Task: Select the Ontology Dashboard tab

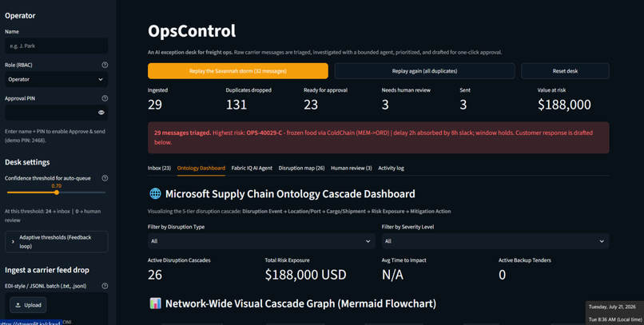Action: pyautogui.click(x=201, y=168)
